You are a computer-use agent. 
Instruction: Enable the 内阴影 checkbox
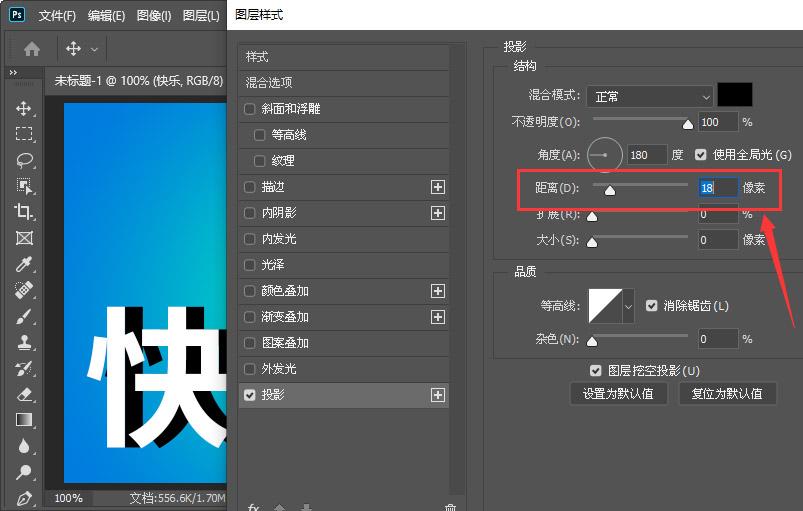pos(249,213)
